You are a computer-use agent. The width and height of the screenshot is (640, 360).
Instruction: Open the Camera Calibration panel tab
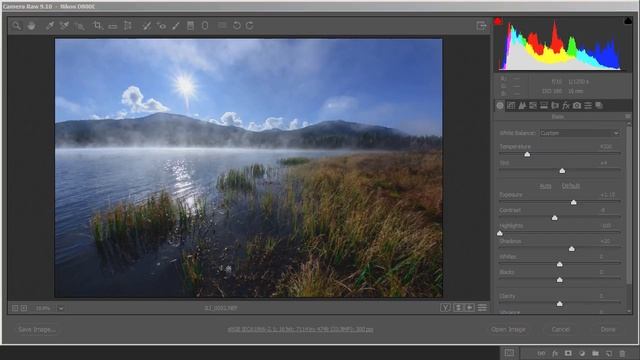click(x=577, y=106)
